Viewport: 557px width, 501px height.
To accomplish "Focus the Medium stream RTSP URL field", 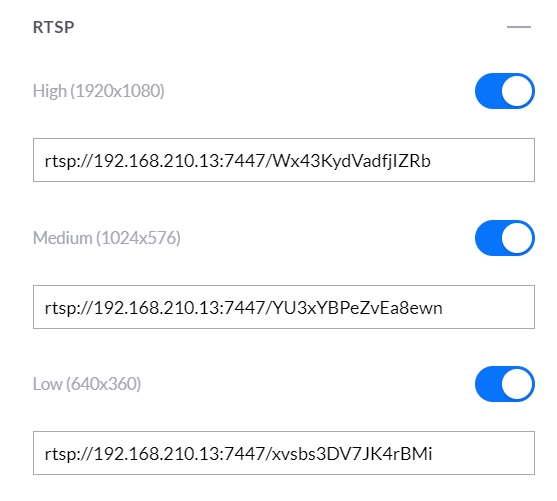I will (x=284, y=307).
